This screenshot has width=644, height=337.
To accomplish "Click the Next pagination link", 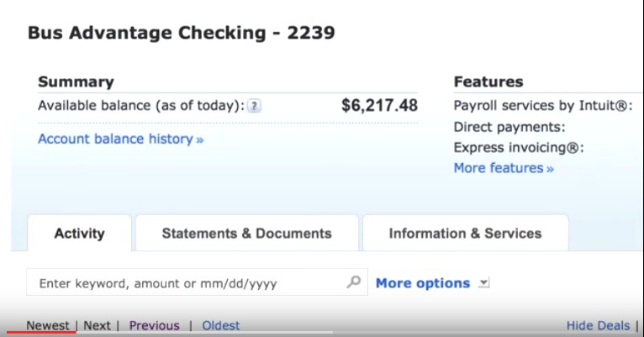I will pos(97,325).
